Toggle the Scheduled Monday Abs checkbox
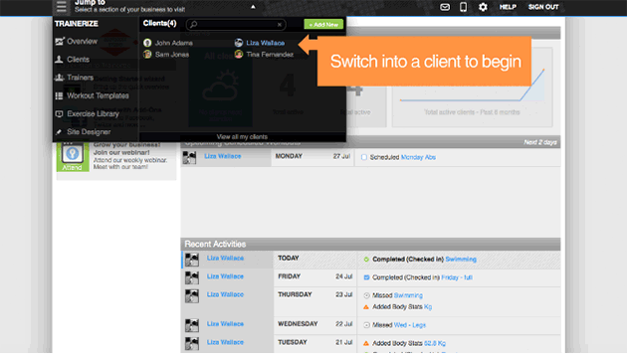Image resolution: width=627 pixels, height=364 pixels. tap(364, 157)
